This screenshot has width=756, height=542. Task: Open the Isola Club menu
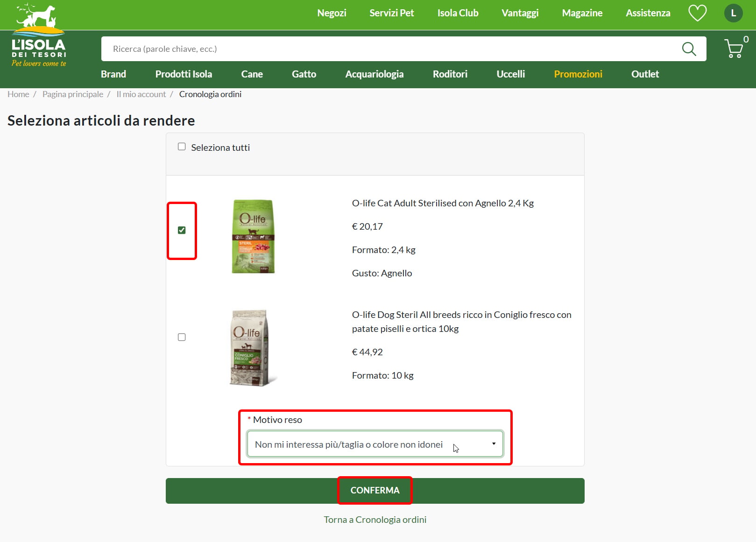(x=458, y=13)
